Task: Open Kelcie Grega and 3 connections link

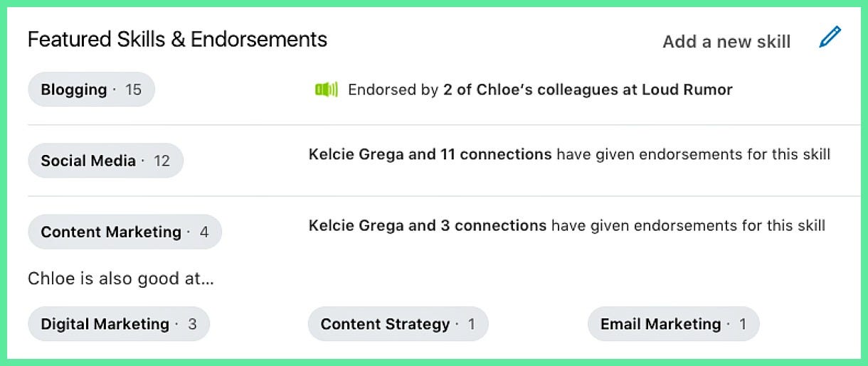Action: (428, 225)
